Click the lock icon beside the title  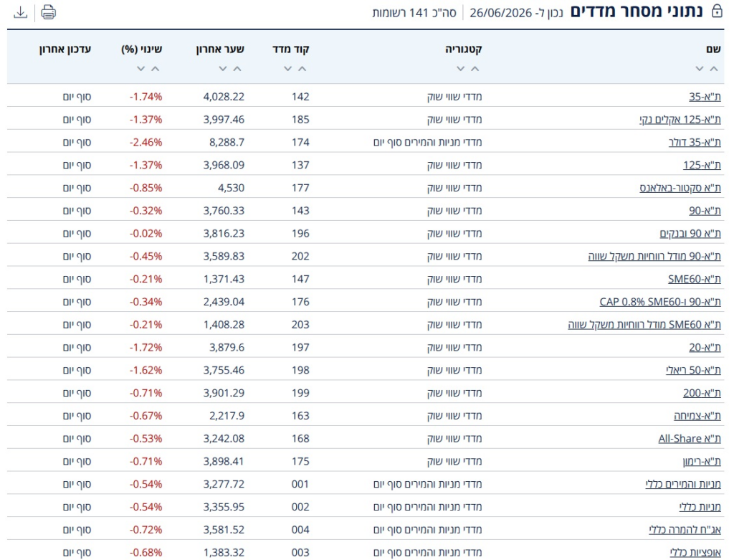[717, 11]
